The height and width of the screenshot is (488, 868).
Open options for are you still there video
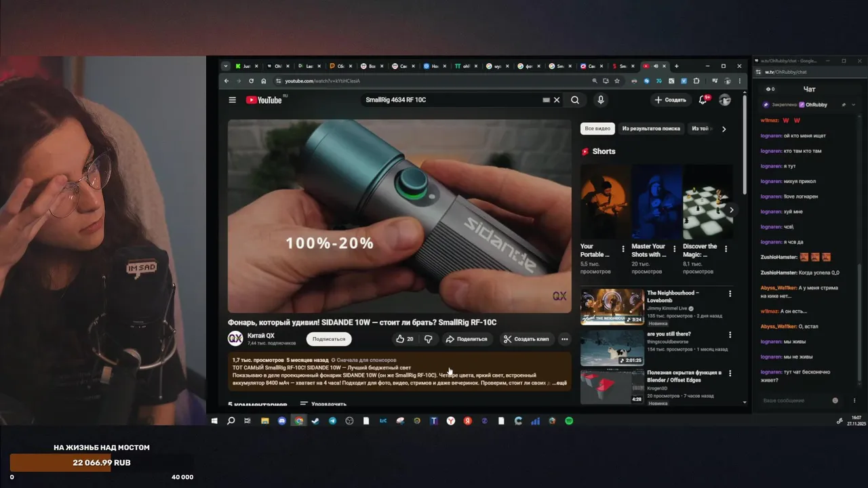[x=730, y=335]
